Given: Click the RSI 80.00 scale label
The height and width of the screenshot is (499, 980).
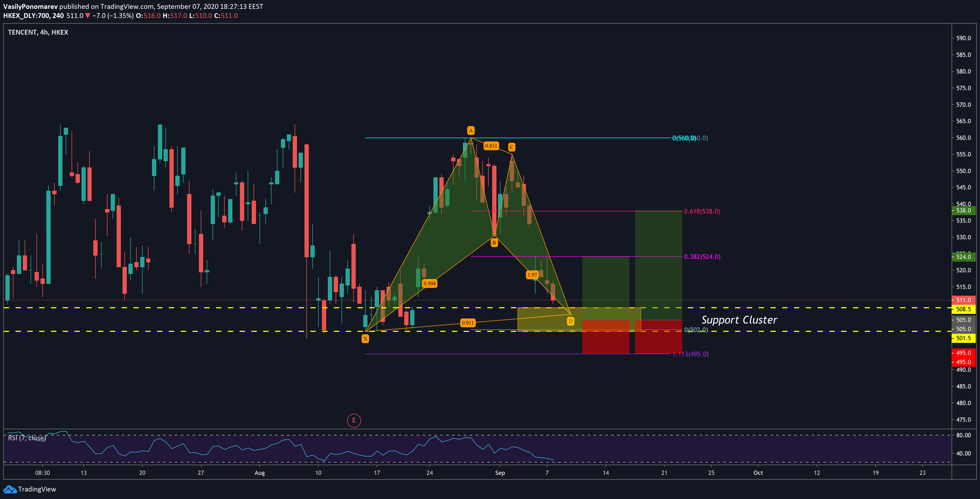Looking at the screenshot, I should click(964, 435).
